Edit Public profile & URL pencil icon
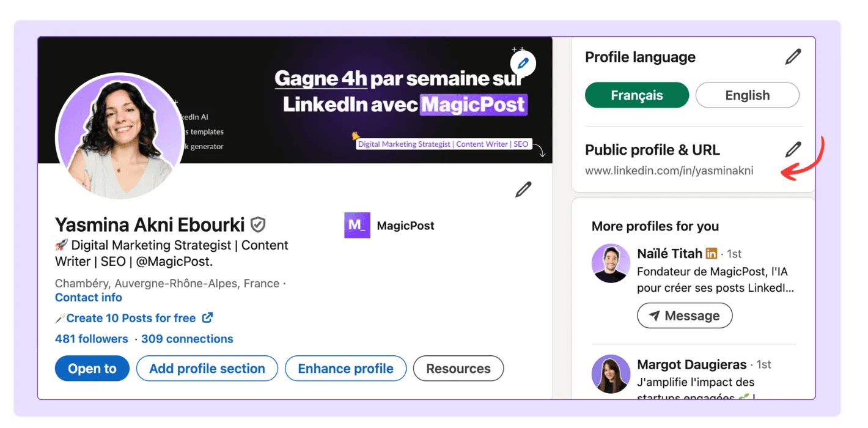 click(x=793, y=149)
